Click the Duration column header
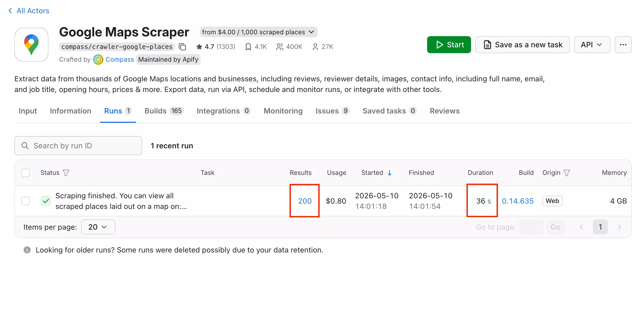 (x=480, y=173)
